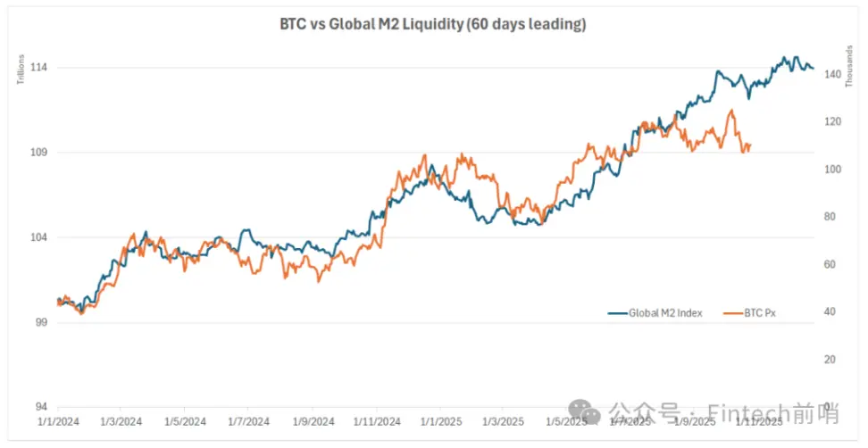The height and width of the screenshot is (448, 868).
Task: Click the "Global M2 Index" legend label
Action: [666, 313]
